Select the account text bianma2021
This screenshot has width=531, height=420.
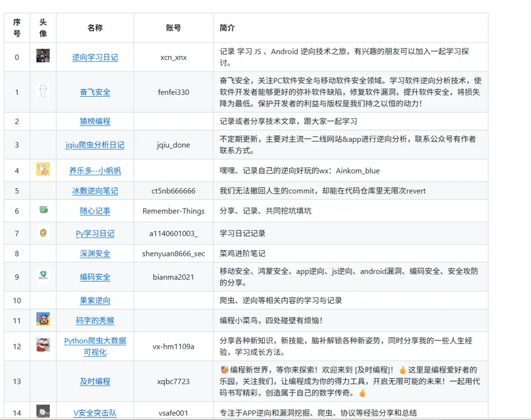pos(174,277)
